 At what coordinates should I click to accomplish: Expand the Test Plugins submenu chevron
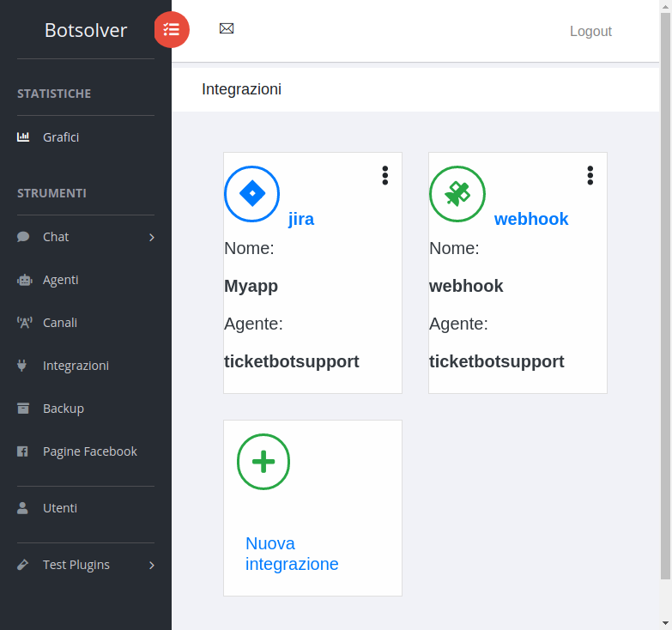[x=152, y=566]
